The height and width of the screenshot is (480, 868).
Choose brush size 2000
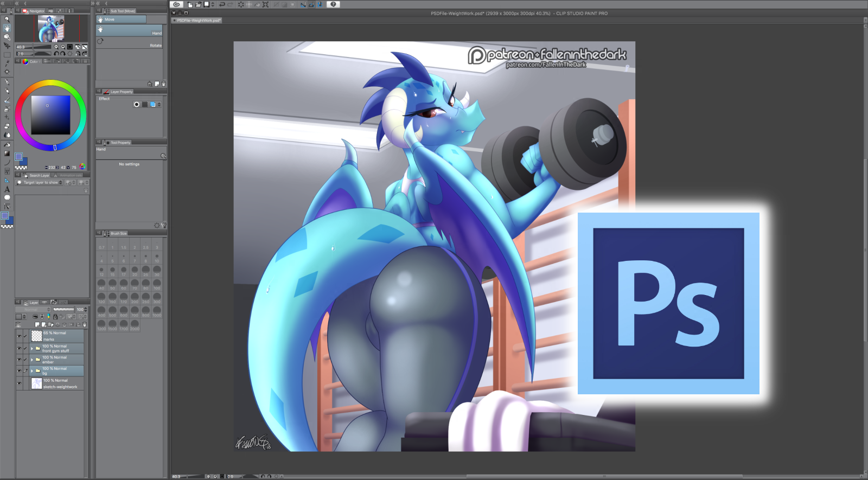pos(135,325)
